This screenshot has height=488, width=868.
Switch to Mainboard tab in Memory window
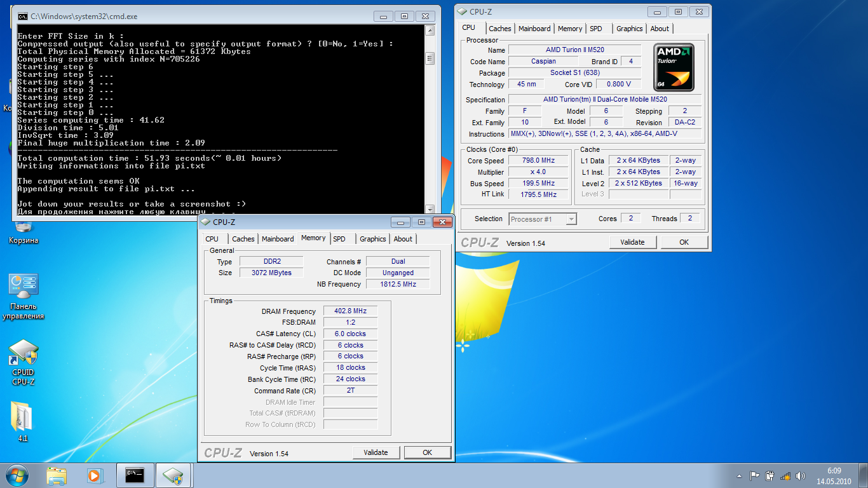[x=278, y=239]
